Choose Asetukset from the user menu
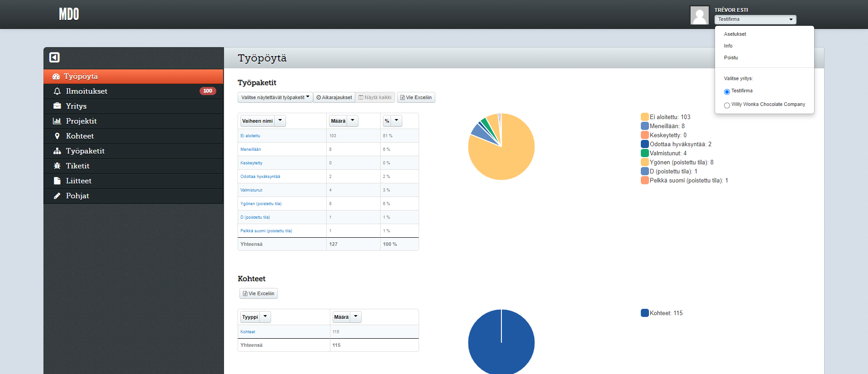The height and width of the screenshot is (374, 868). pos(735,34)
